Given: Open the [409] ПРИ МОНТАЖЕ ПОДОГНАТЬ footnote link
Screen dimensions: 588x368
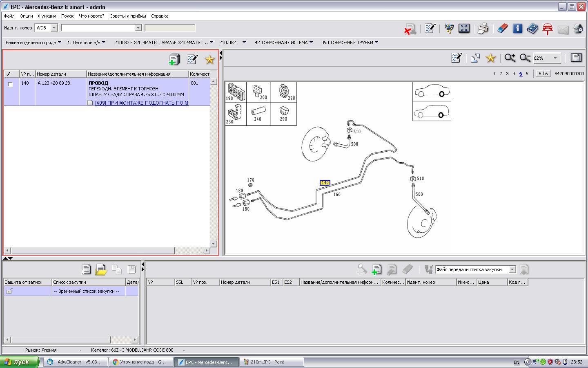Looking at the screenshot, I should coord(142,103).
